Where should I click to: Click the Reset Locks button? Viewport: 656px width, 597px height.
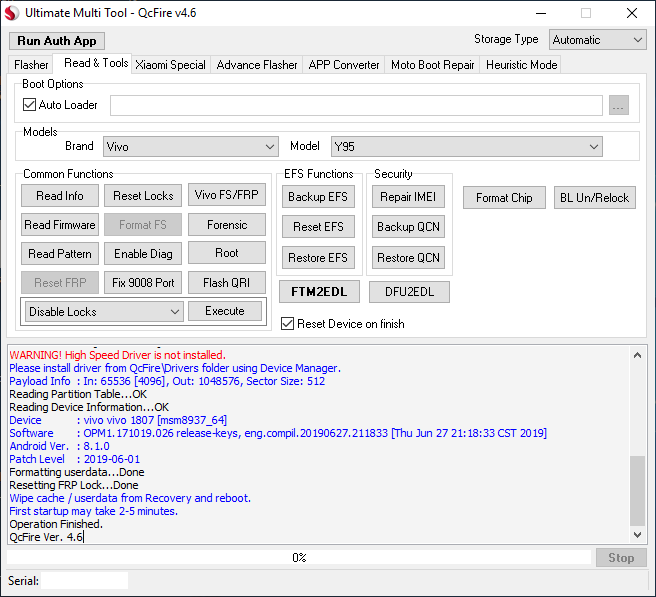coord(143,196)
